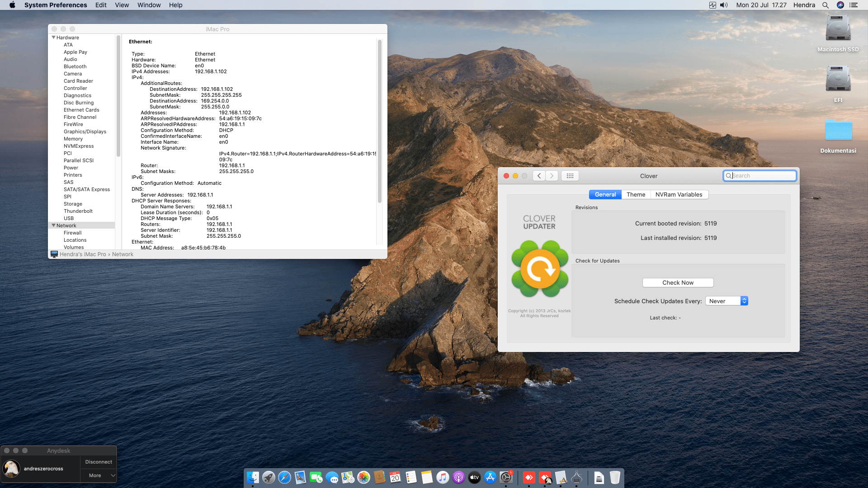Open Photos from the Dock
The width and height of the screenshot is (868, 488).
coord(363,477)
